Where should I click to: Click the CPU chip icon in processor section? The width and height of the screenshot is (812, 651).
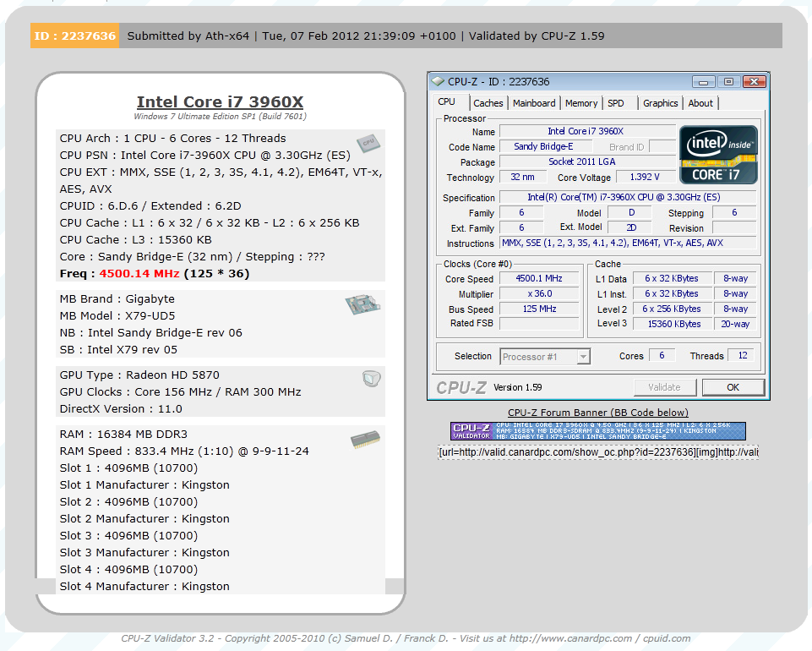tap(368, 144)
